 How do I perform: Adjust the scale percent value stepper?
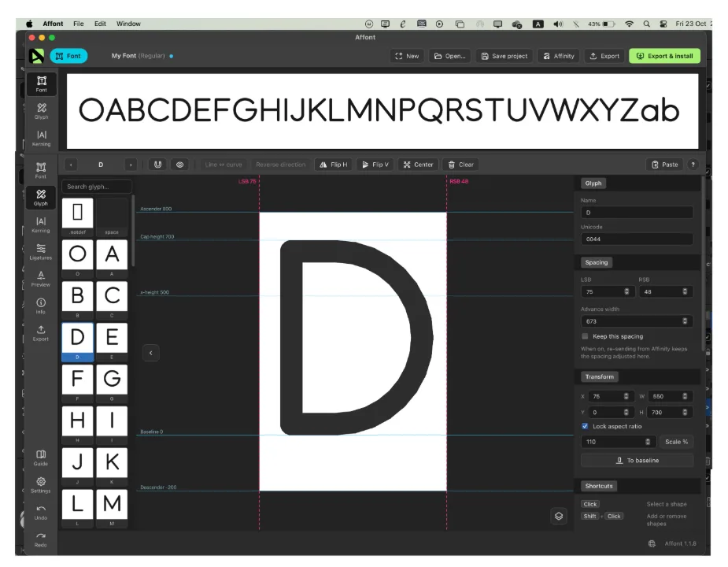649,442
